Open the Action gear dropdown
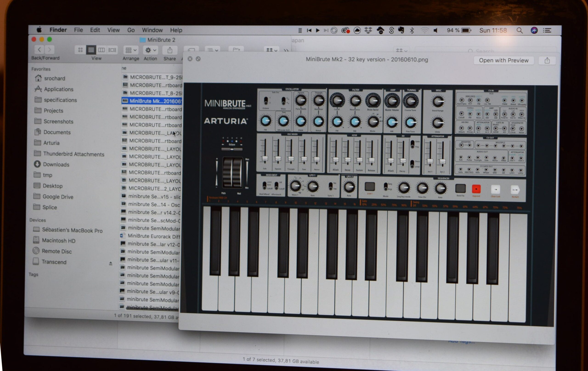The height and width of the screenshot is (371, 588). (150, 50)
